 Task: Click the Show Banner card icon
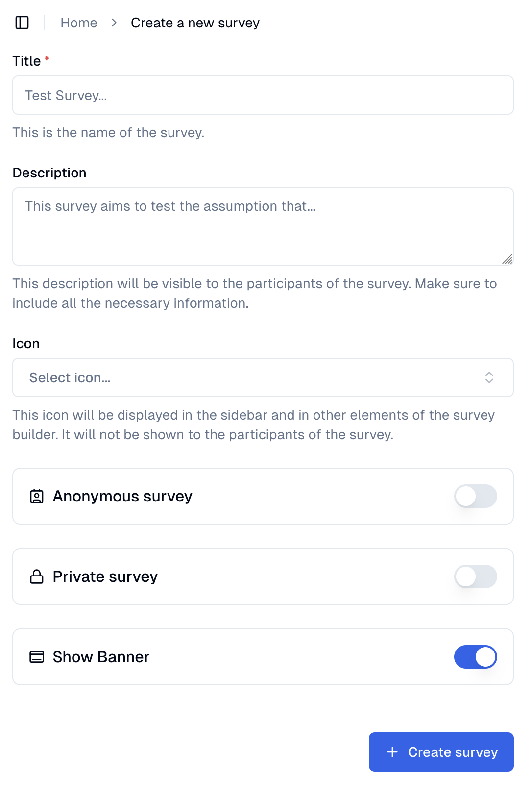tap(37, 657)
